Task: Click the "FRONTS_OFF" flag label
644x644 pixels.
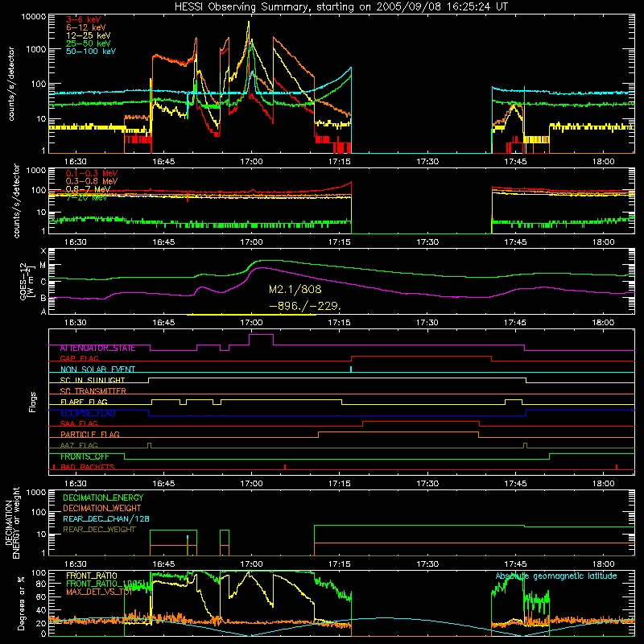Action: point(85,456)
